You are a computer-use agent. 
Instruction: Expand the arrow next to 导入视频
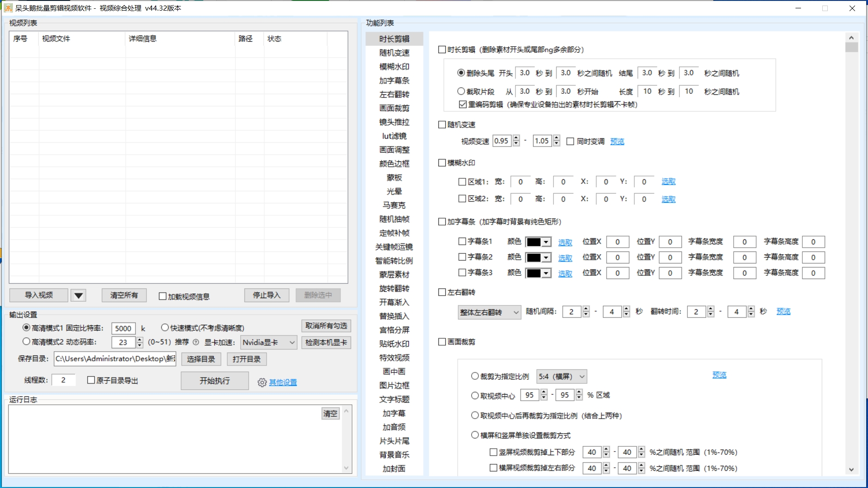pos(78,295)
